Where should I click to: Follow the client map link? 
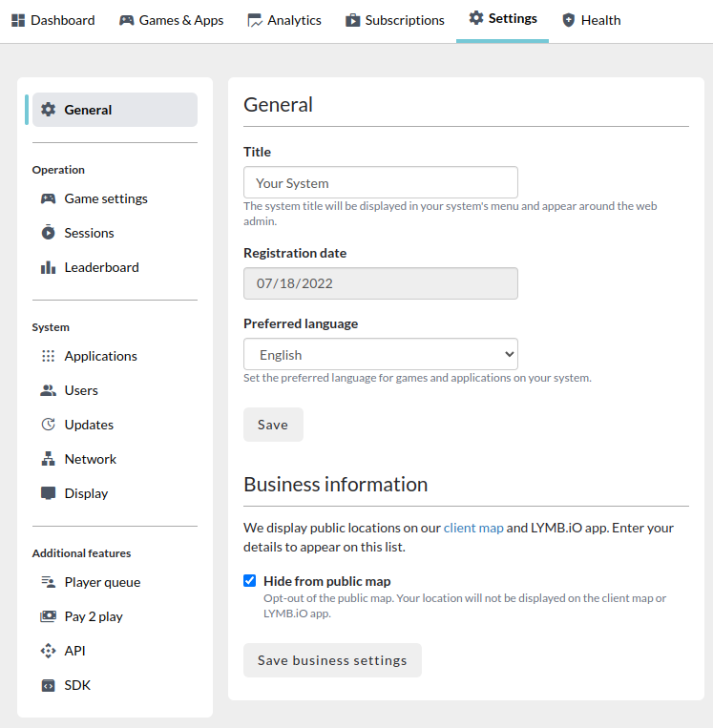[473, 528]
